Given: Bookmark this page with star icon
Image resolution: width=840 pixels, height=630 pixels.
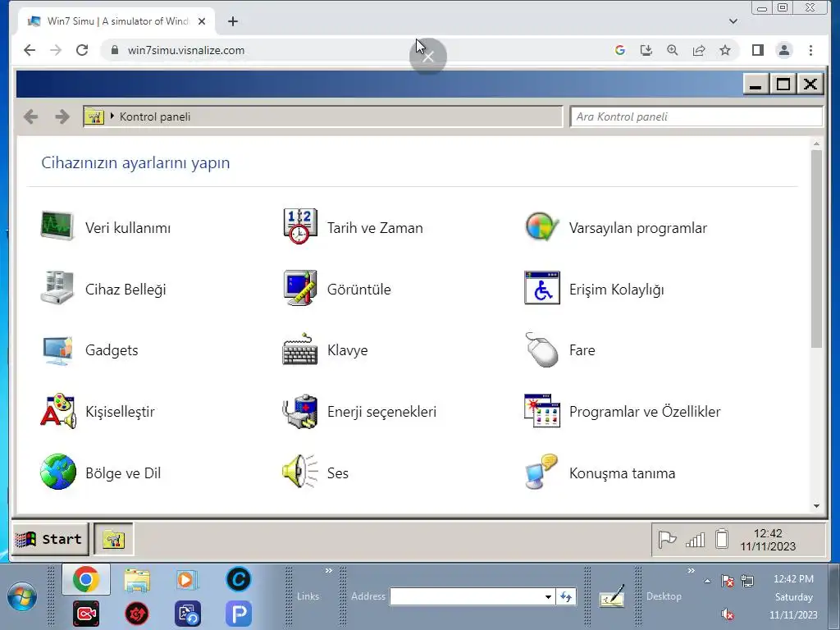Looking at the screenshot, I should pos(725,50).
